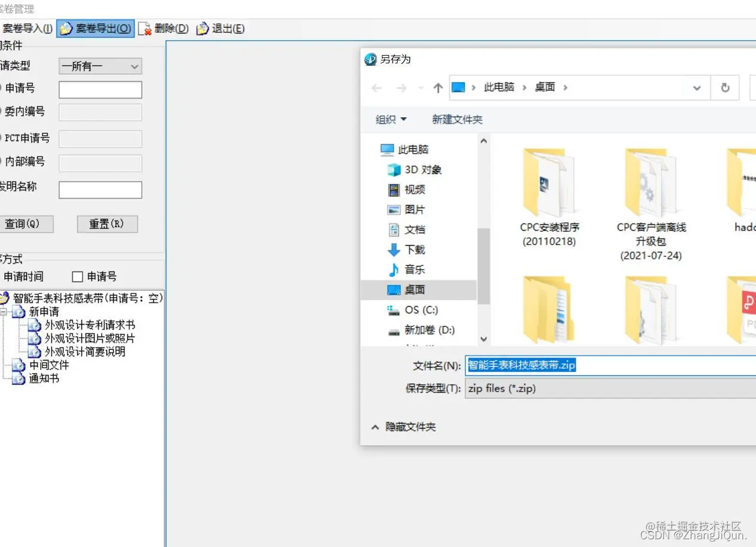Viewport: 756px width, 547px height.
Task: Click the navigation pane scroll-down arrow
Action: coord(484,339)
